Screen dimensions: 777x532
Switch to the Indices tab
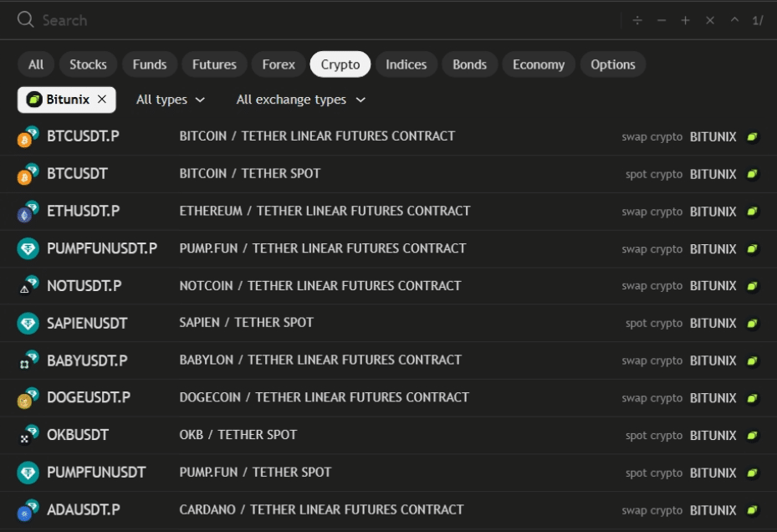[x=406, y=64]
